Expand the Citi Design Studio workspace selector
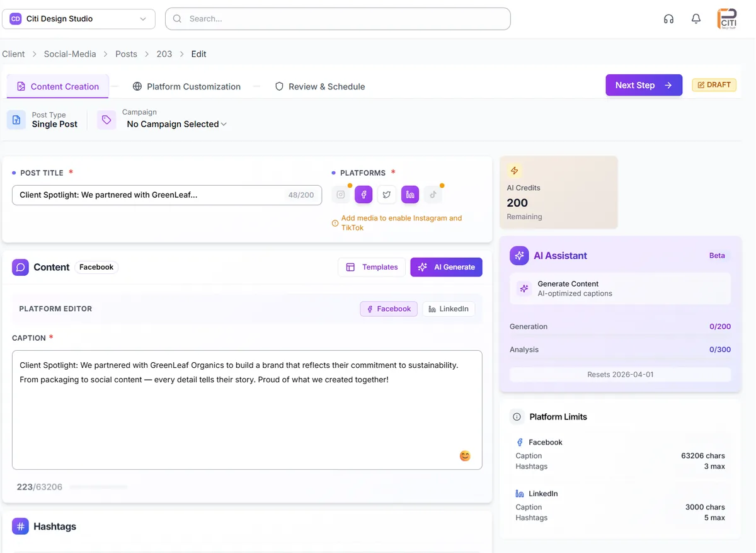Image resolution: width=756 pixels, height=553 pixels. [78, 19]
